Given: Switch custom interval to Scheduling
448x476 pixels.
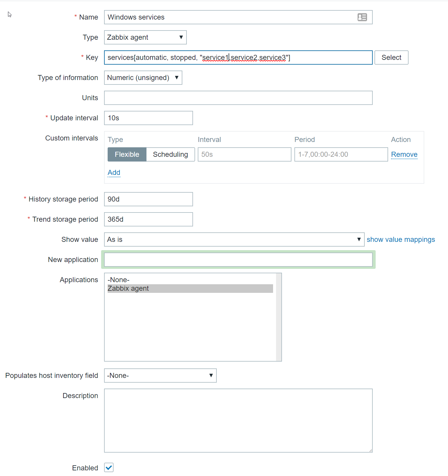Looking at the screenshot, I should (x=170, y=154).
